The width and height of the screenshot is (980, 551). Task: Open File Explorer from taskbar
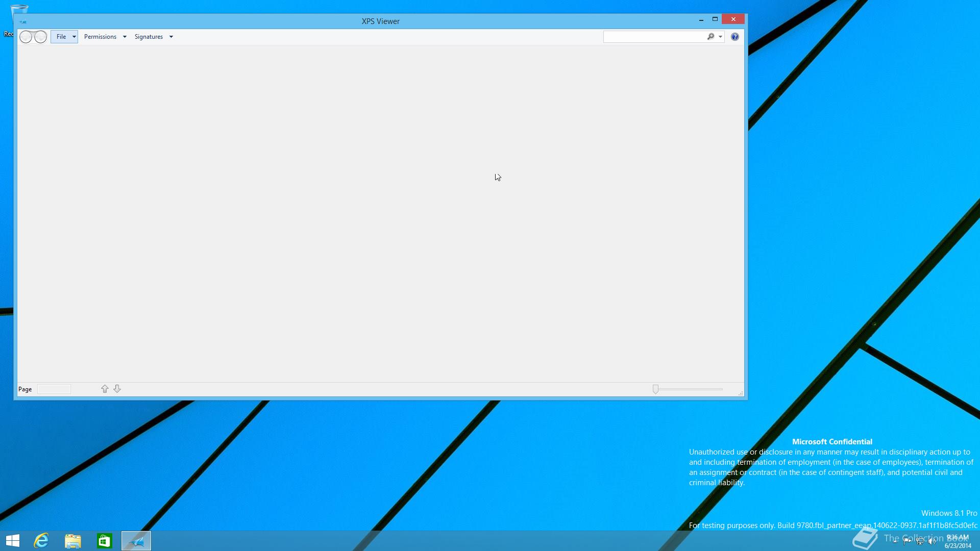73,540
